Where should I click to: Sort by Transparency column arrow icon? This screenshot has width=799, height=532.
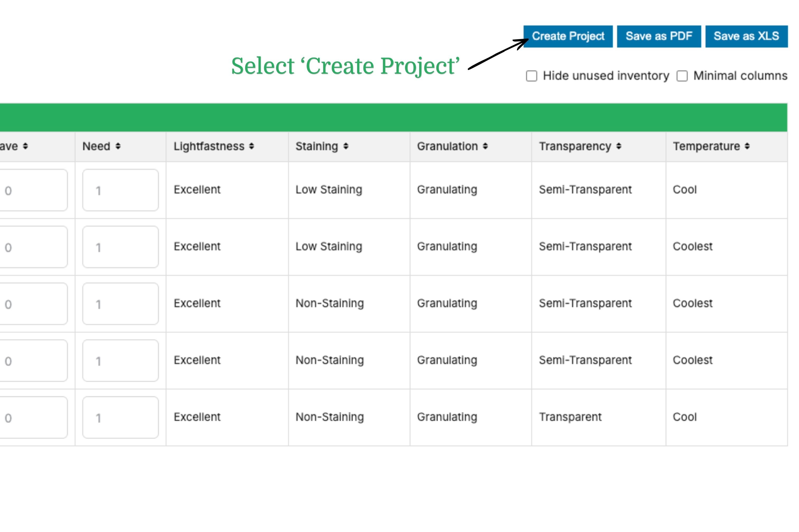(618, 146)
